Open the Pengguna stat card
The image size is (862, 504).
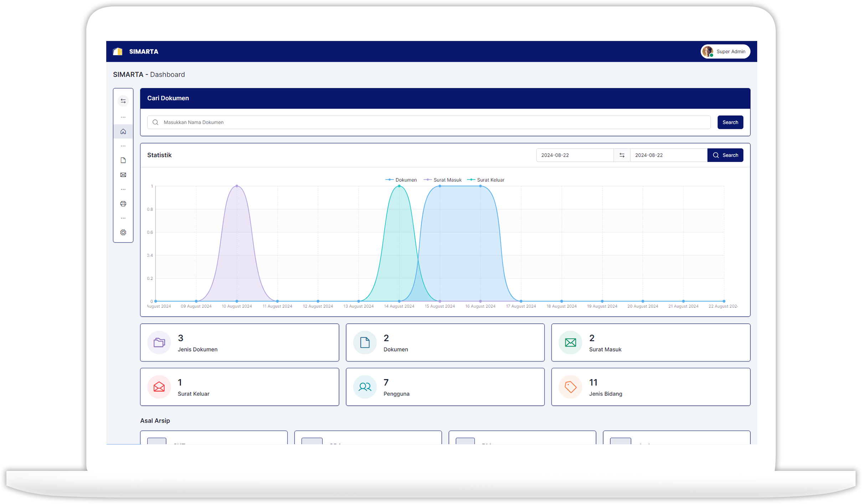445,387
